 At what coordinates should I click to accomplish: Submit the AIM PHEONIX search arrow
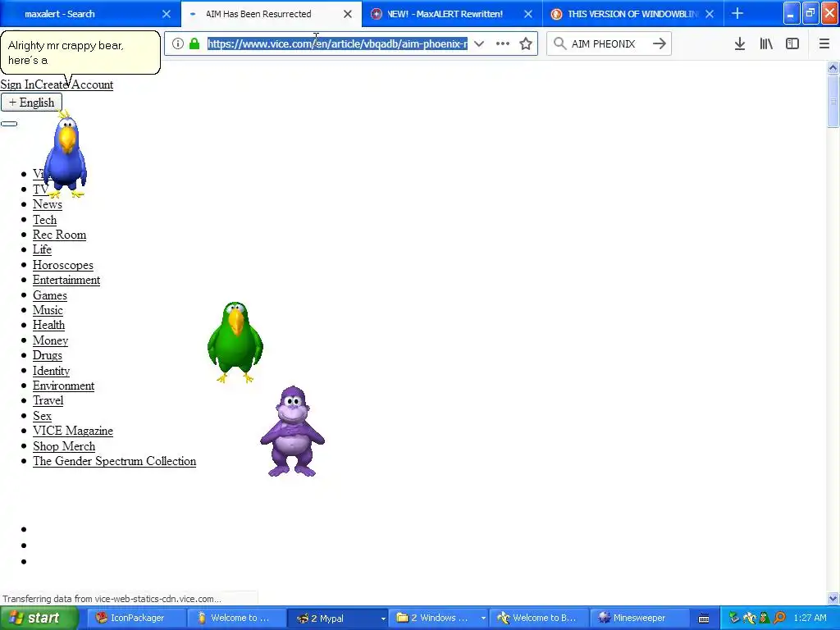tap(660, 44)
